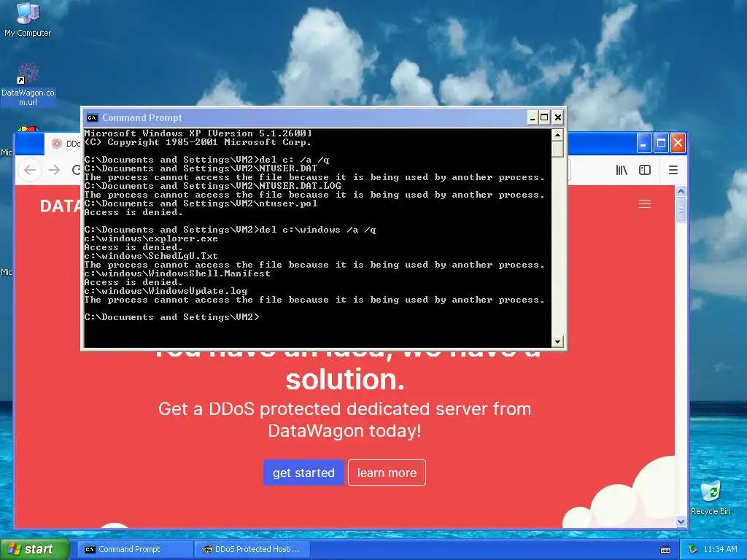This screenshot has width=747, height=560.
Task: Close the Command Prompt window
Action: click(558, 117)
